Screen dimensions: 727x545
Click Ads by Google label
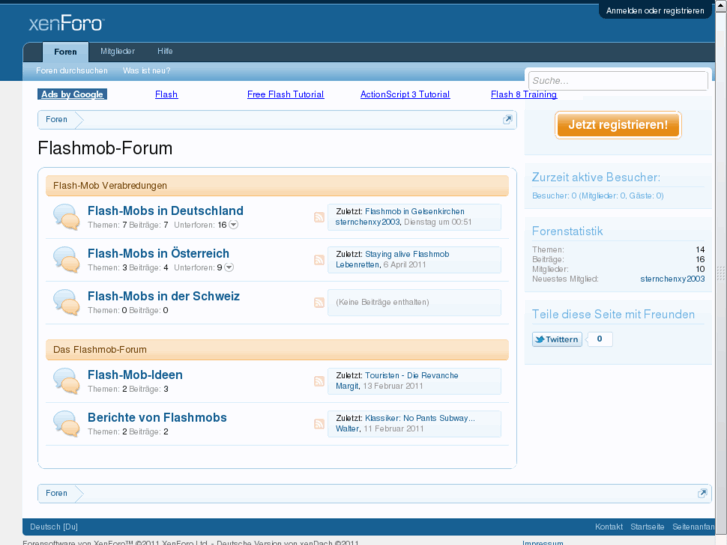pos(72,95)
